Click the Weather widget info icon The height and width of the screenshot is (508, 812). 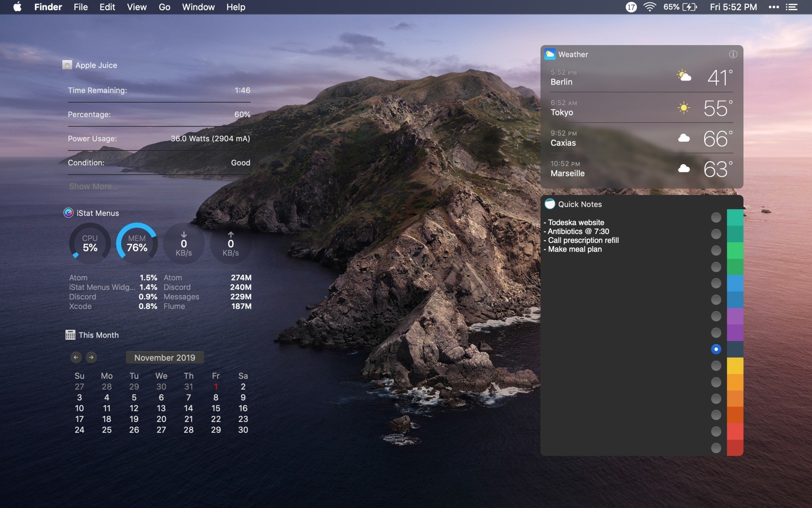pos(733,54)
